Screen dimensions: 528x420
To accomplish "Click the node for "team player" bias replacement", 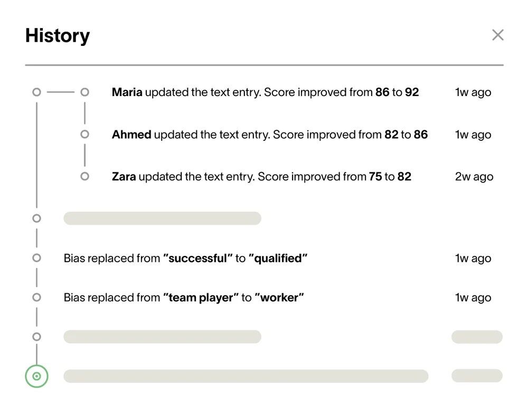I will pyautogui.click(x=36, y=297).
